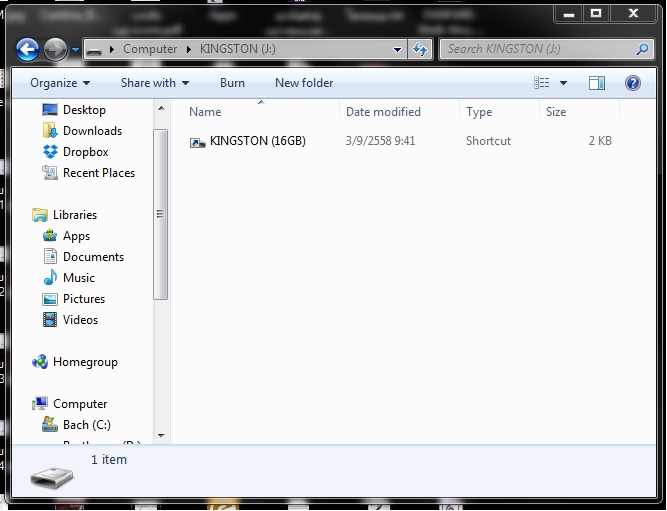Open the Music library
The width and height of the screenshot is (667, 511).
point(79,278)
